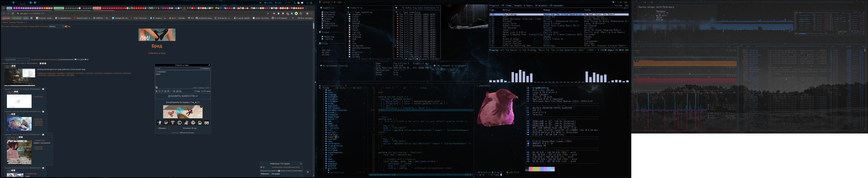
Task: Open the Chrome extensions puzzle icon
Action: (301, 13)
